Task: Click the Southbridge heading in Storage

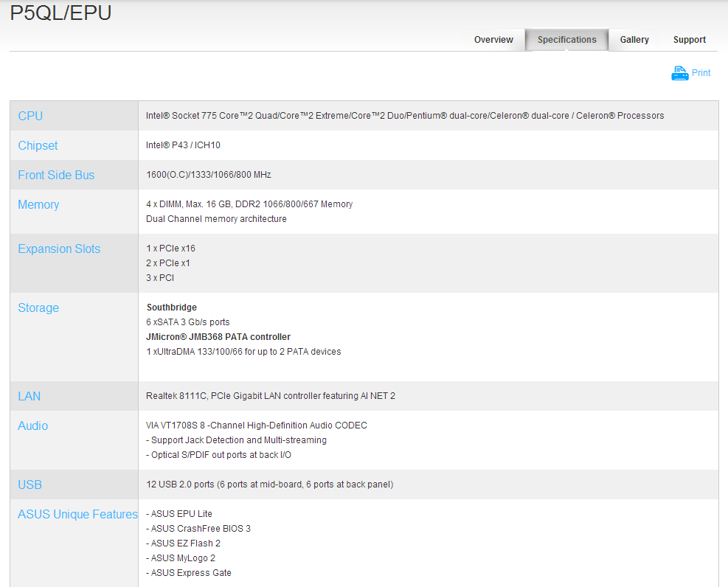Action: [172, 308]
